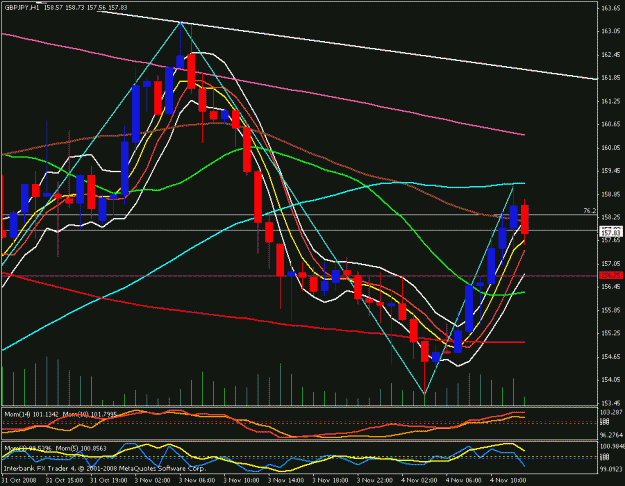Click the current price tag 157.83
Screen dimensions: 625x486
611,232
